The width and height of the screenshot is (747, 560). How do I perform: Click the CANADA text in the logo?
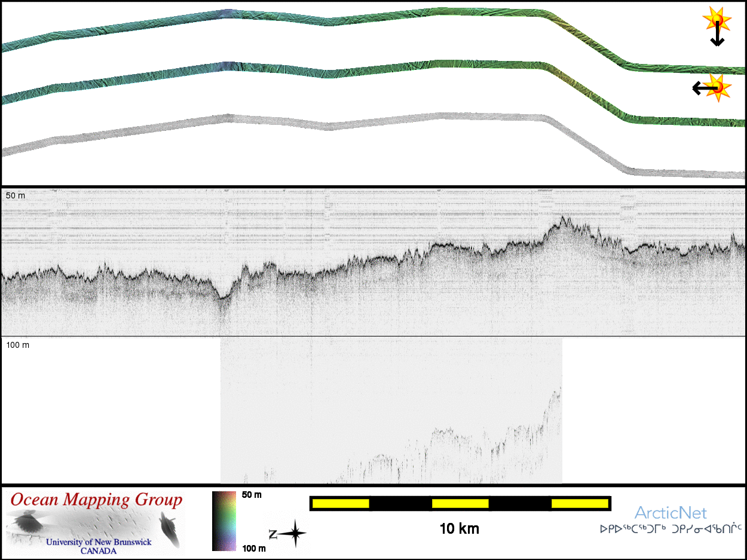(x=99, y=550)
